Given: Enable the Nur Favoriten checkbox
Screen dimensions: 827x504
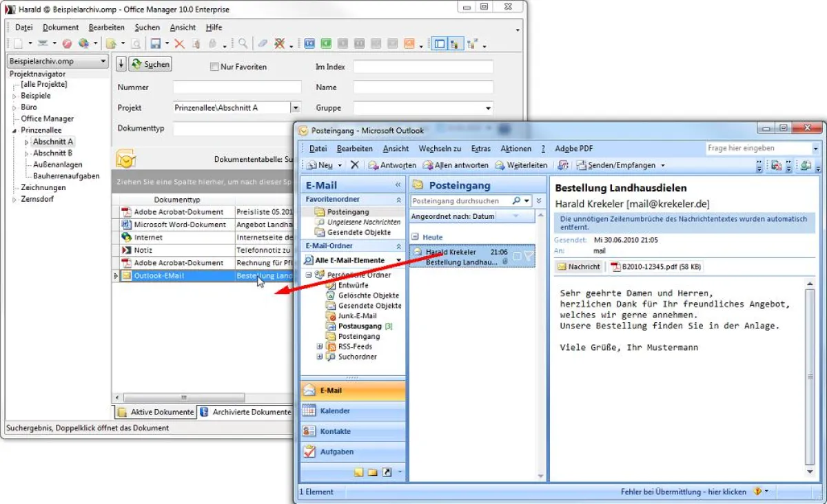Looking at the screenshot, I should click(x=214, y=66).
